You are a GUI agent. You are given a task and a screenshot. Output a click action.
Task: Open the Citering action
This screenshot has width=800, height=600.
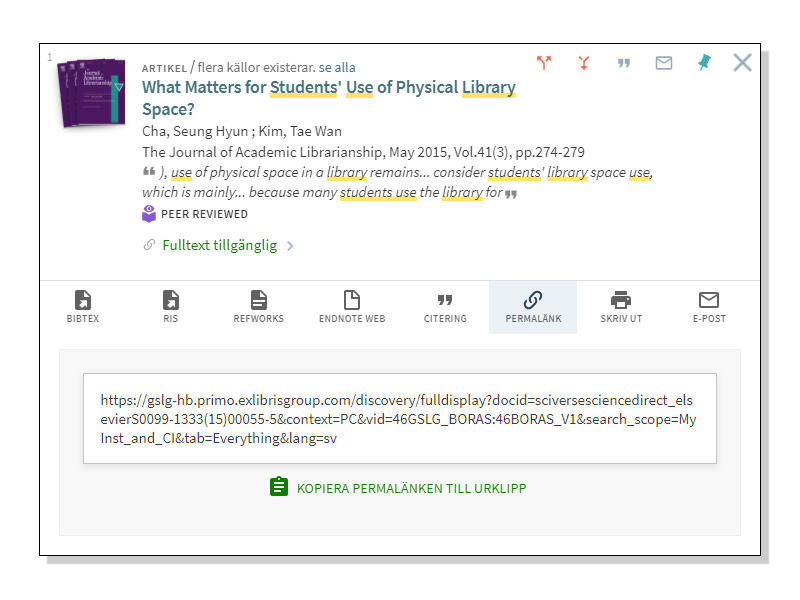[x=445, y=307]
